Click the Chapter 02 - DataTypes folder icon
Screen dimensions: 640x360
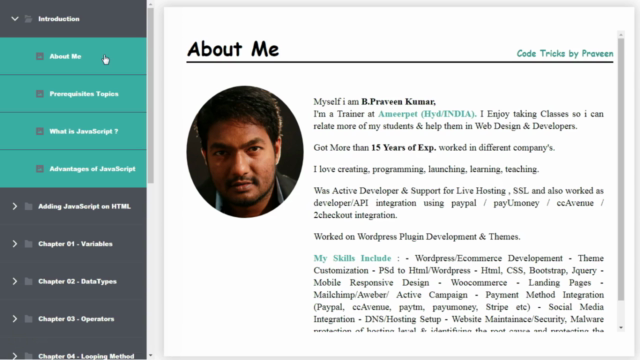[x=29, y=281]
